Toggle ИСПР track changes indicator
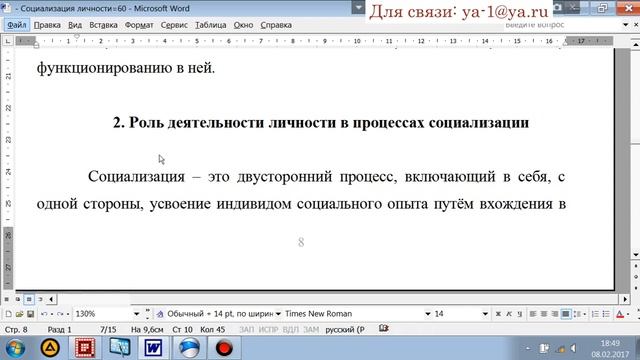The height and width of the screenshot is (360, 640). coord(268,329)
